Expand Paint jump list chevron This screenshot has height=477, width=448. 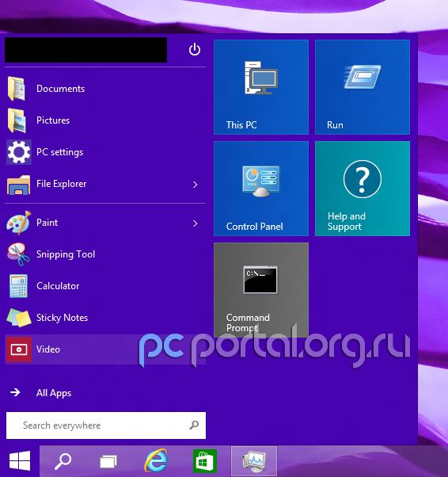196,223
